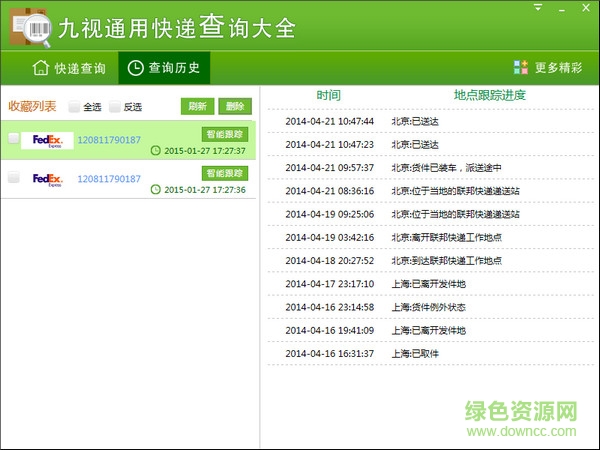Open tracking number link in second entry
This screenshot has height=450, width=600.
[x=109, y=179]
